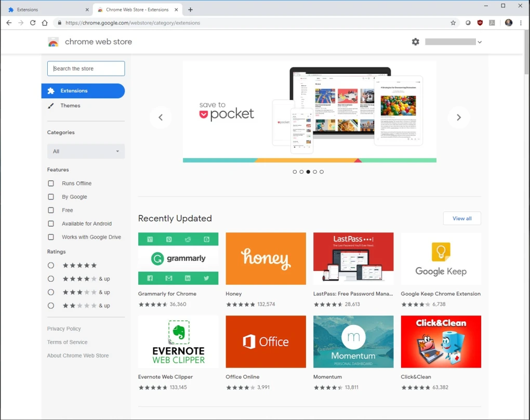Open the Categories All dropdown
Image resolution: width=530 pixels, height=420 pixels.
coord(86,151)
